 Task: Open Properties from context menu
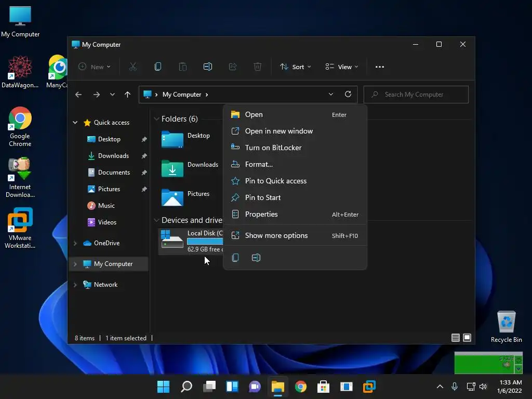click(x=295, y=215)
